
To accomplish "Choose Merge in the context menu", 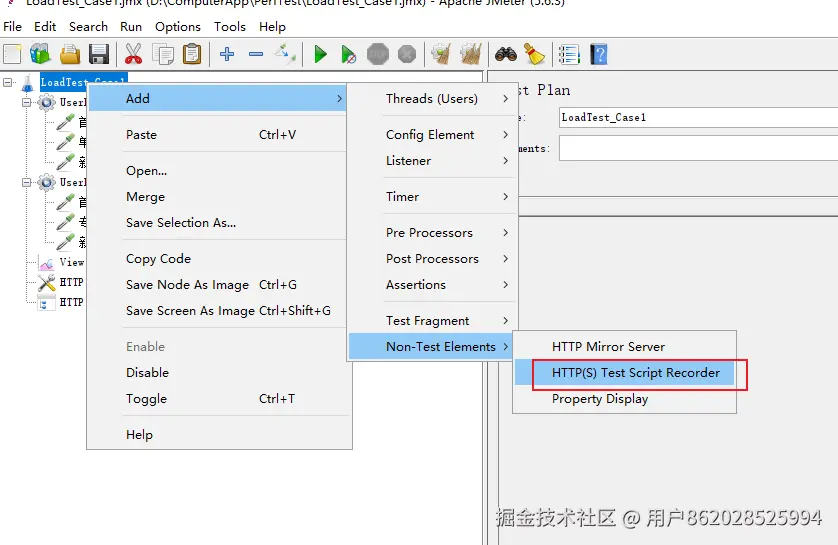I will pos(218,197).
